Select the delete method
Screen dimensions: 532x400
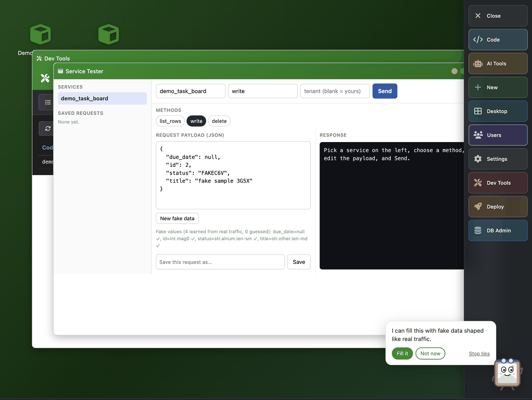(219, 121)
